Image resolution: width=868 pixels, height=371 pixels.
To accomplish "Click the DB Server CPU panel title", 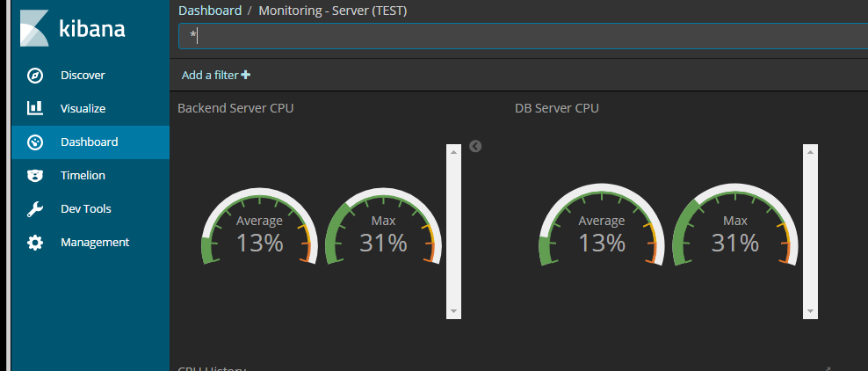I will click(557, 108).
